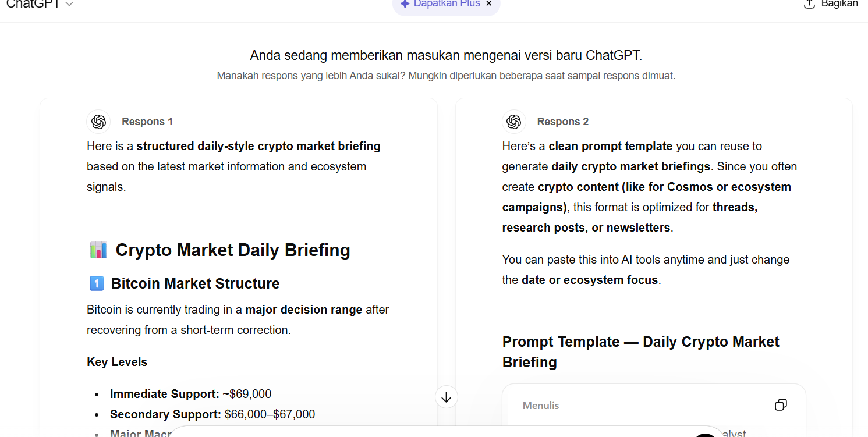Click the Respons 2 label
Image resolution: width=868 pixels, height=437 pixels.
(563, 122)
